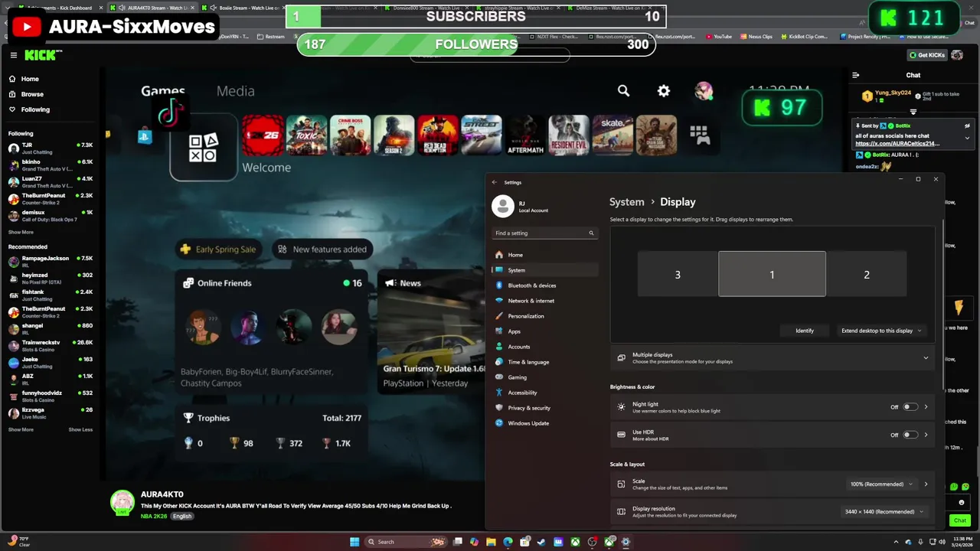Click the English language tag
The width and height of the screenshot is (980, 551).
[x=182, y=516]
